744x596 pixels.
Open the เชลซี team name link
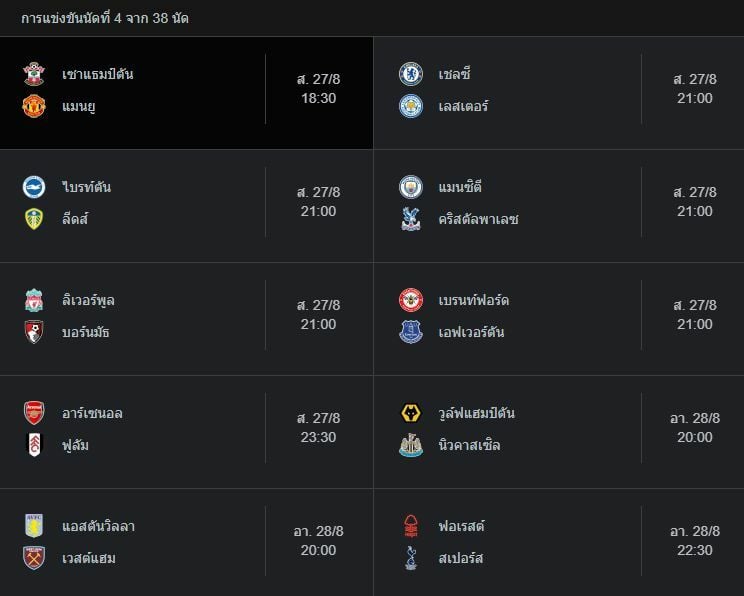coord(454,74)
